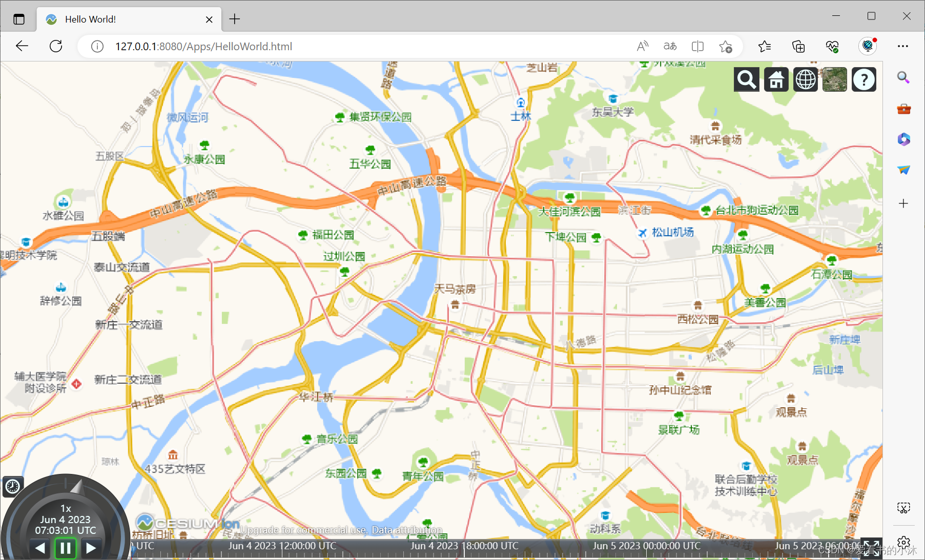
Task: Enter split screen view
Action: (x=697, y=47)
